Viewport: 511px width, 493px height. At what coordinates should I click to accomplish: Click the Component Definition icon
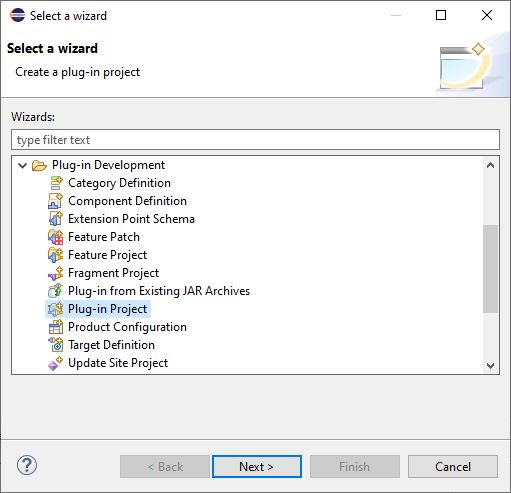tap(56, 201)
